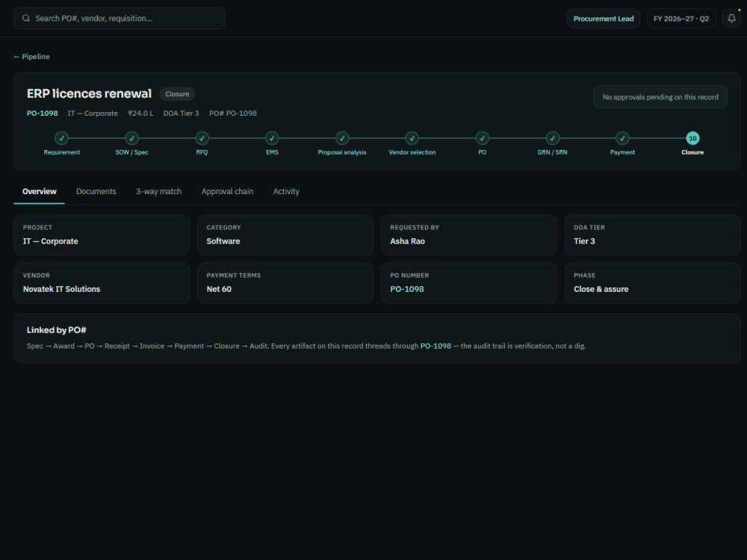Open the Procurement Lead role selector
This screenshot has height=560, width=747.
(x=603, y=19)
